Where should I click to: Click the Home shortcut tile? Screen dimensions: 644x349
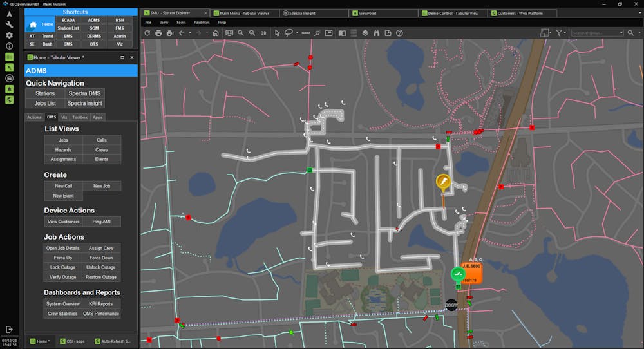pos(39,24)
